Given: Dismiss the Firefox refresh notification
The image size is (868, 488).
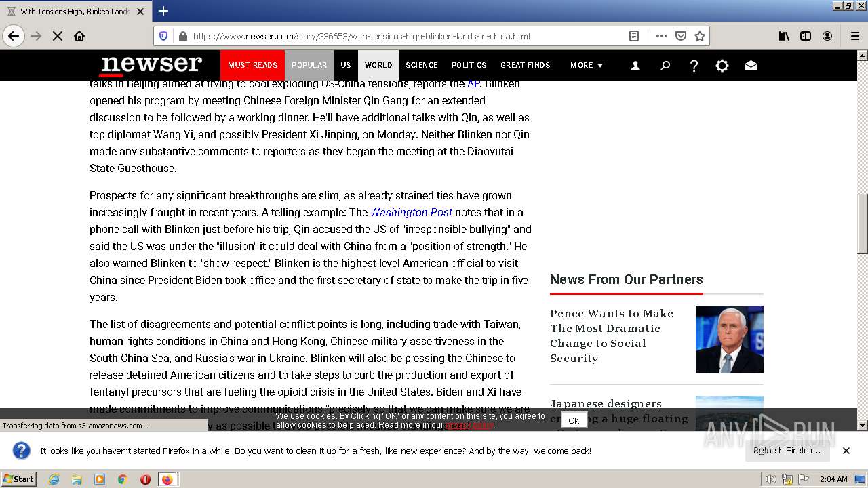Looking at the screenshot, I should (x=846, y=450).
